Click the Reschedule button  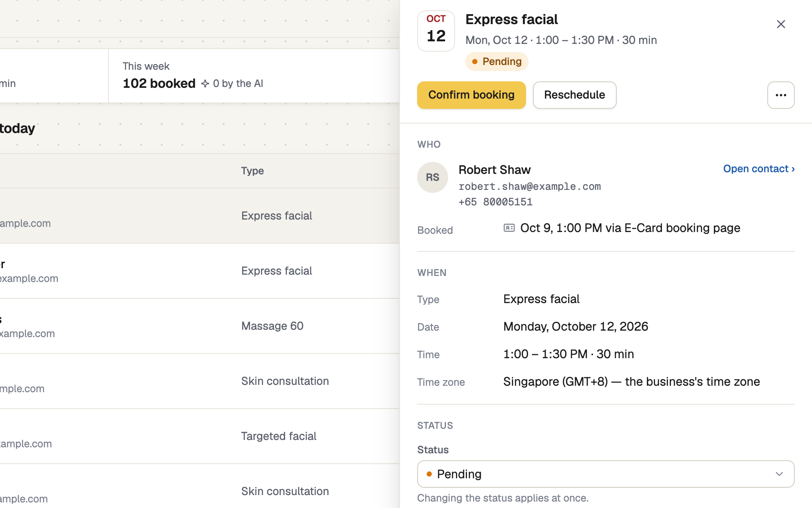point(575,95)
